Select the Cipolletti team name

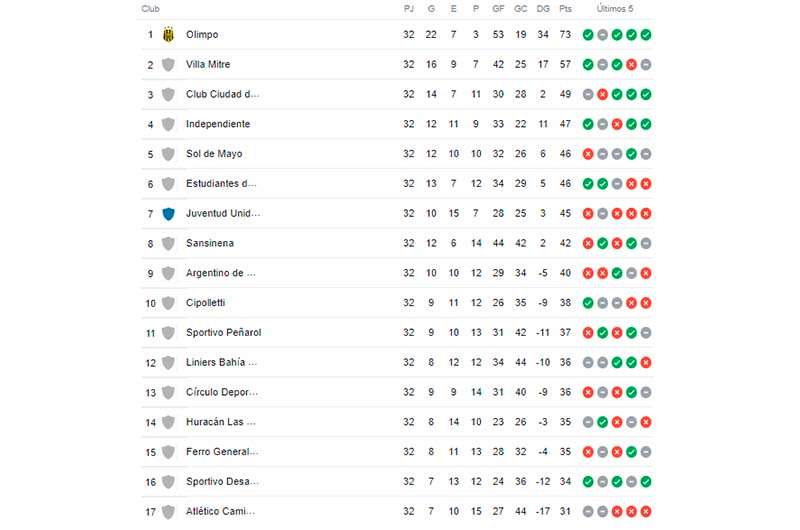pyautogui.click(x=206, y=302)
